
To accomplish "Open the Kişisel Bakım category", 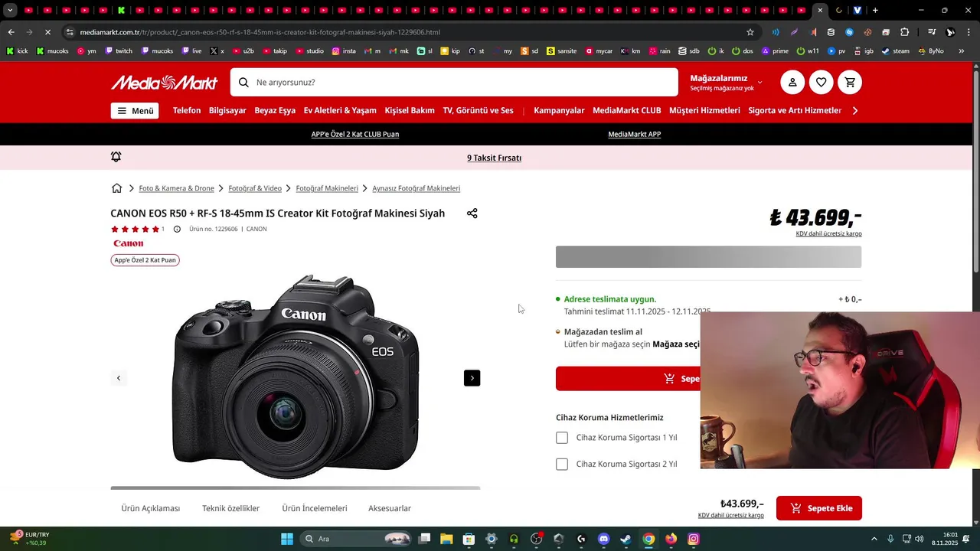I will [x=410, y=111].
